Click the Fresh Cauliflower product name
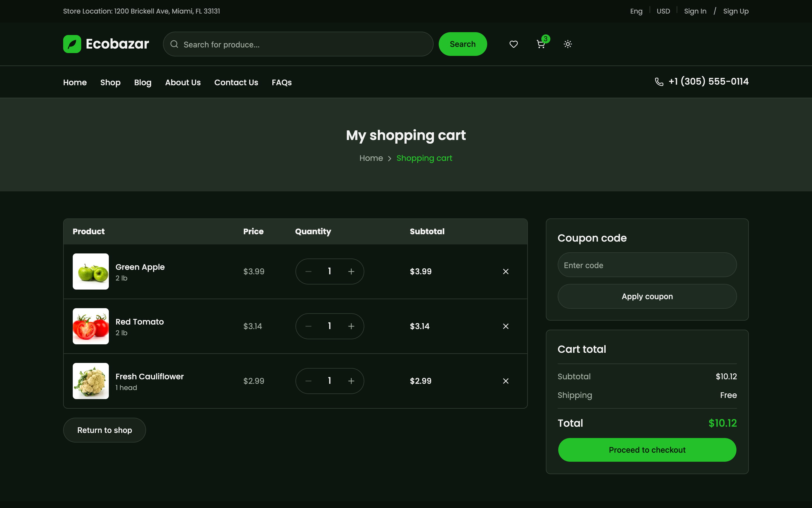This screenshot has height=508, width=812. [149, 377]
